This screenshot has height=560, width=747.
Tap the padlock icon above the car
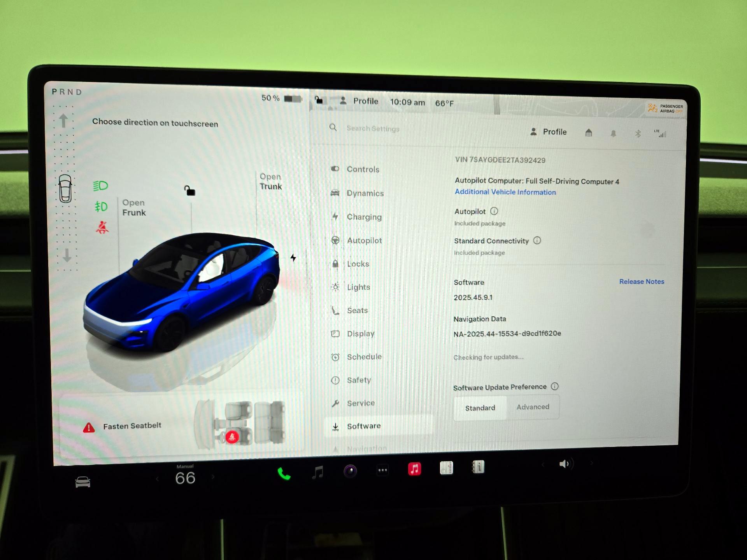(x=189, y=191)
